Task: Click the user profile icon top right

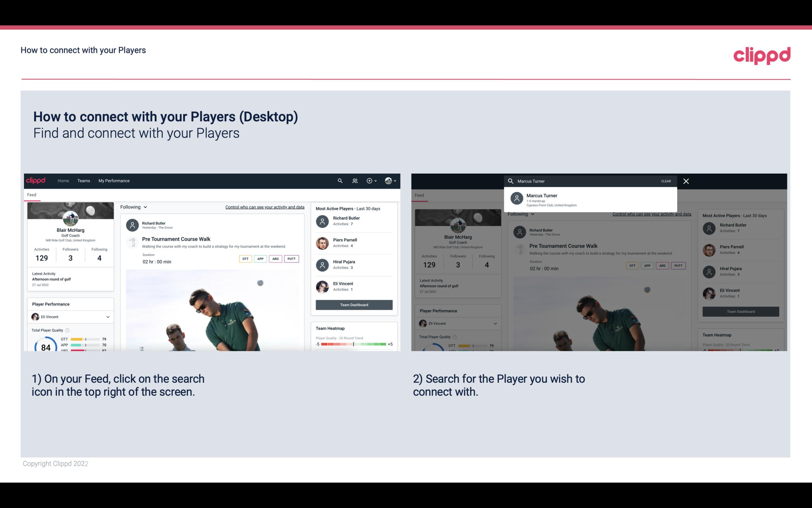Action: 389,180
